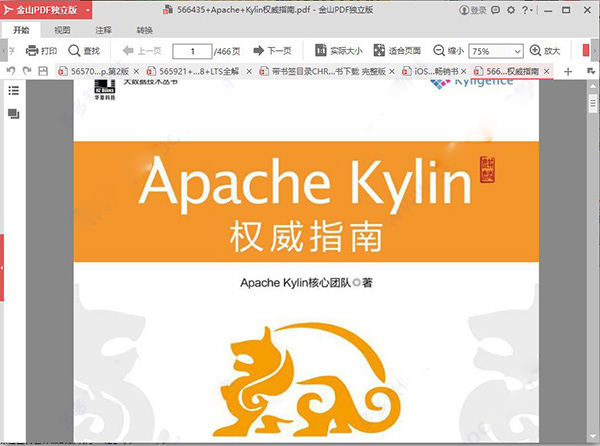Viewport: 600px width, 446px height.
Task: Click the Apache Kylin cover title
Action: point(305,183)
